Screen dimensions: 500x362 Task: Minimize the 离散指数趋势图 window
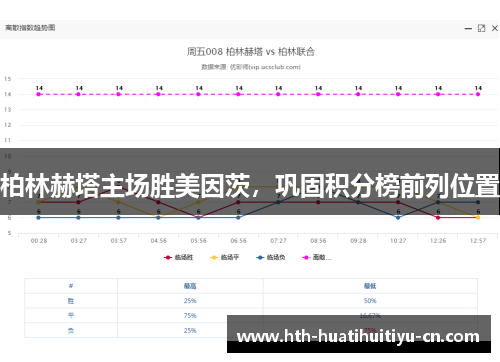pyautogui.click(x=468, y=29)
